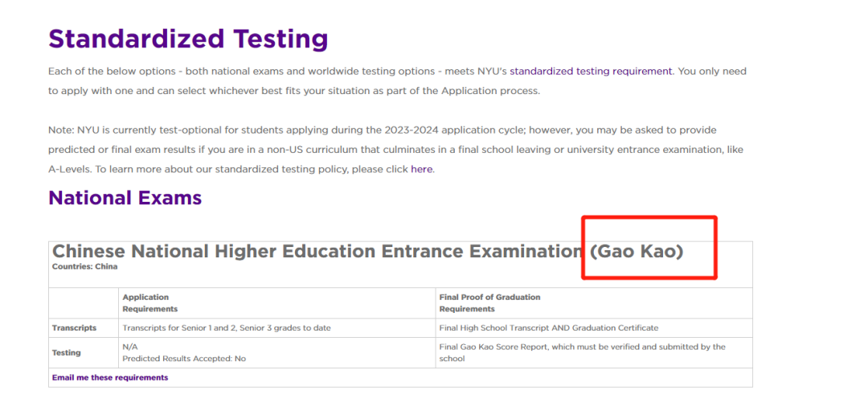Click 'Final High School Transcript AND Graduation Certificate' cell
This screenshot has height=407, width=868.
549,328
